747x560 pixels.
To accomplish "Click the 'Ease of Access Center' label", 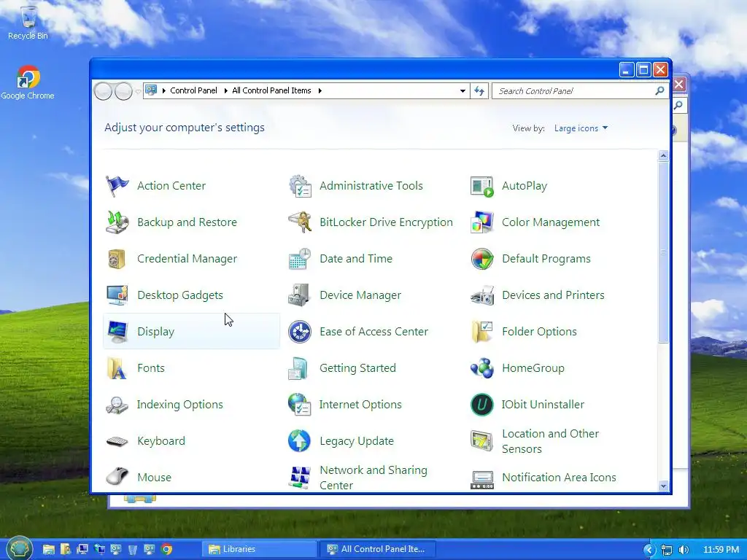I will coord(374,332).
